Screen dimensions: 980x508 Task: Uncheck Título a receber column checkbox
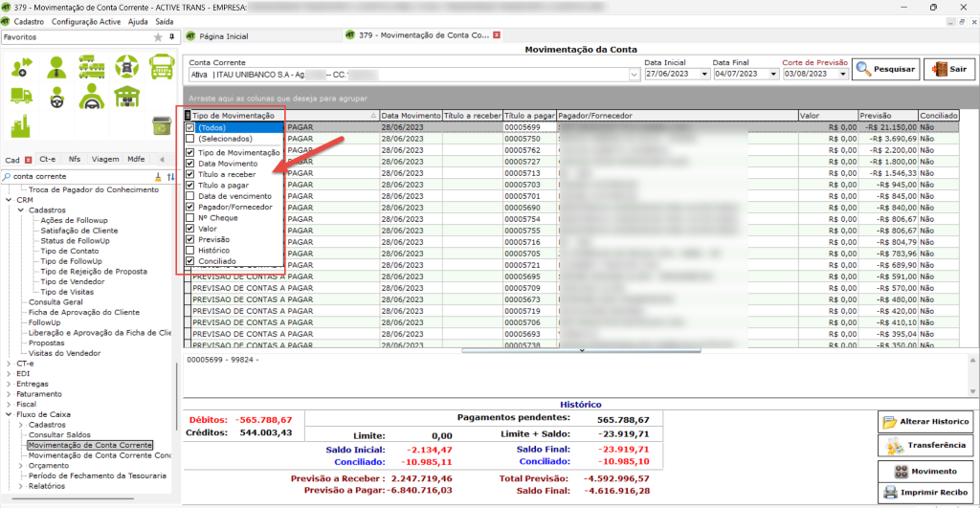(x=190, y=174)
